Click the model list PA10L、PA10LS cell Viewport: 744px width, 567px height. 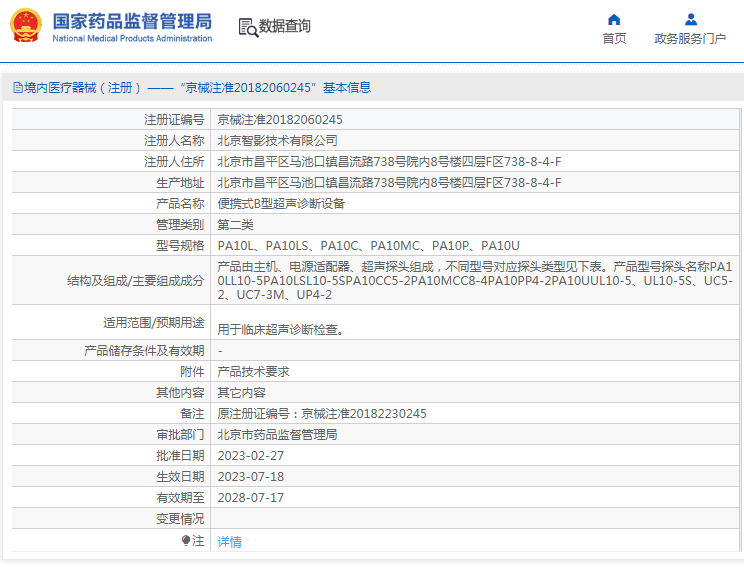(x=368, y=245)
